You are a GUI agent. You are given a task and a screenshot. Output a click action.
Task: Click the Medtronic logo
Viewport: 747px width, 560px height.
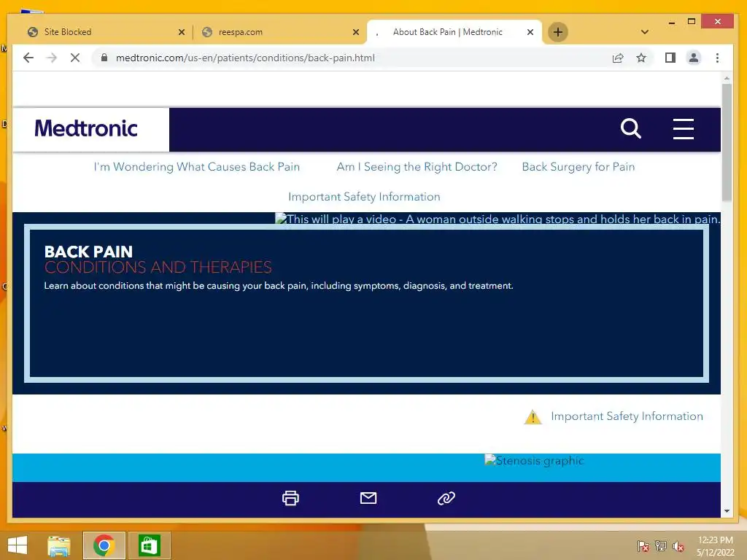(86, 128)
